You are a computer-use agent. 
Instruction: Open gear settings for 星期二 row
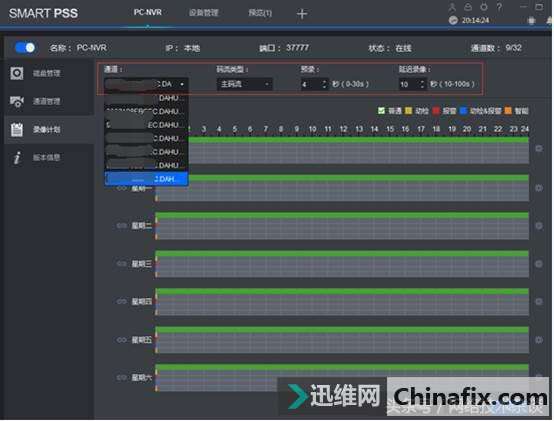tap(539, 226)
